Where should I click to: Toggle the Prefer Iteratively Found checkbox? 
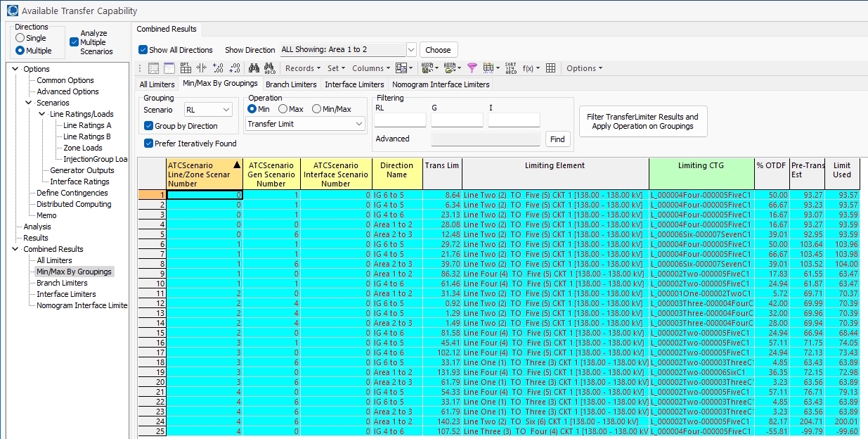[149, 143]
